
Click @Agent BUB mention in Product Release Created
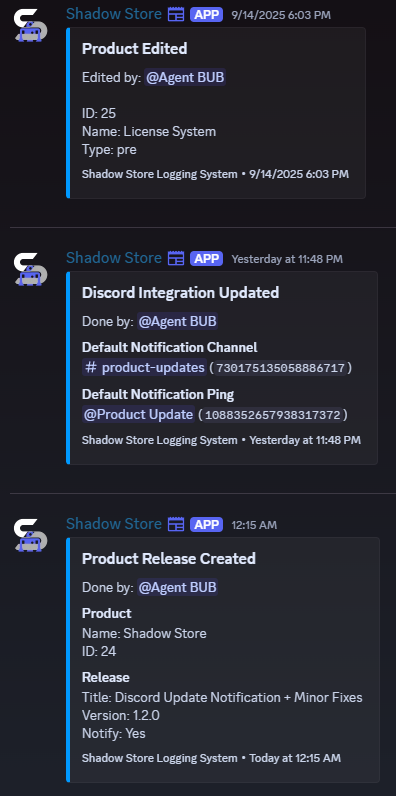coord(177,587)
